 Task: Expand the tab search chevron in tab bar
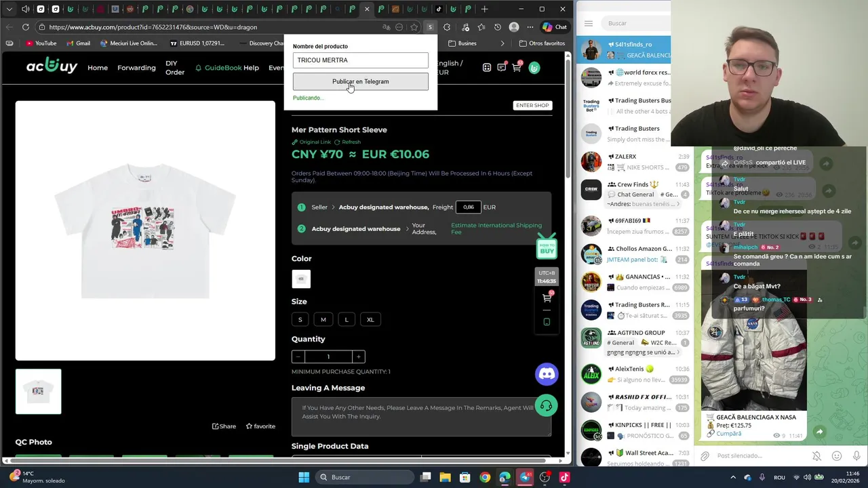pyautogui.click(x=9, y=9)
